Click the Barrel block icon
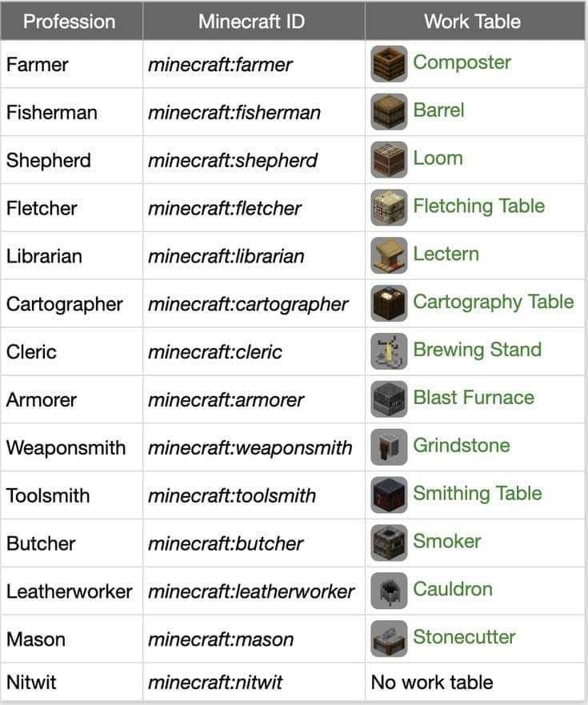The width and height of the screenshot is (588, 705). click(x=389, y=111)
